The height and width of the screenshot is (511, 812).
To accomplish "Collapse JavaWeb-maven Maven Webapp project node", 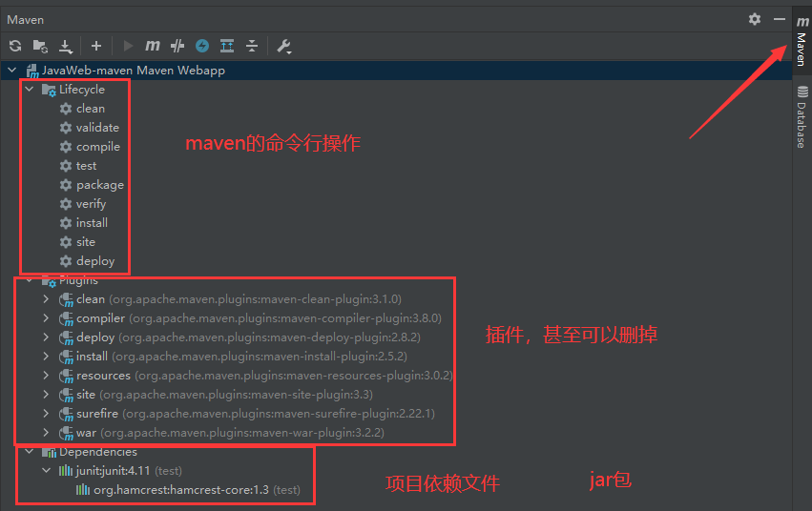I will click(12, 70).
